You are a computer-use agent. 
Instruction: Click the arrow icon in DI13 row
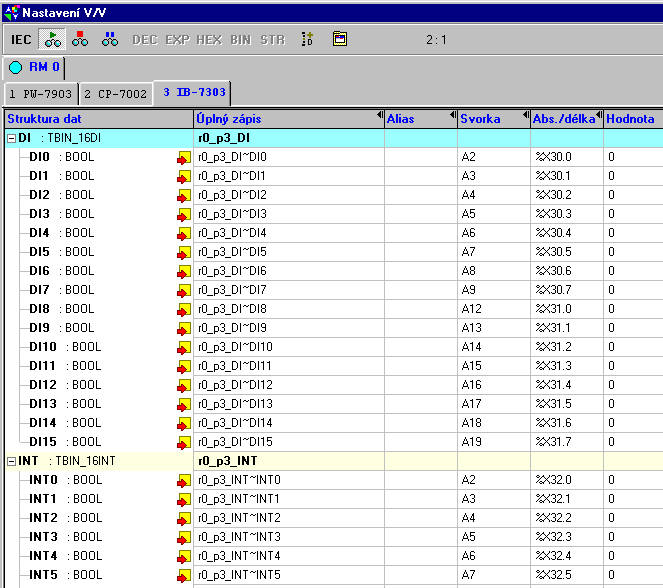coord(184,405)
